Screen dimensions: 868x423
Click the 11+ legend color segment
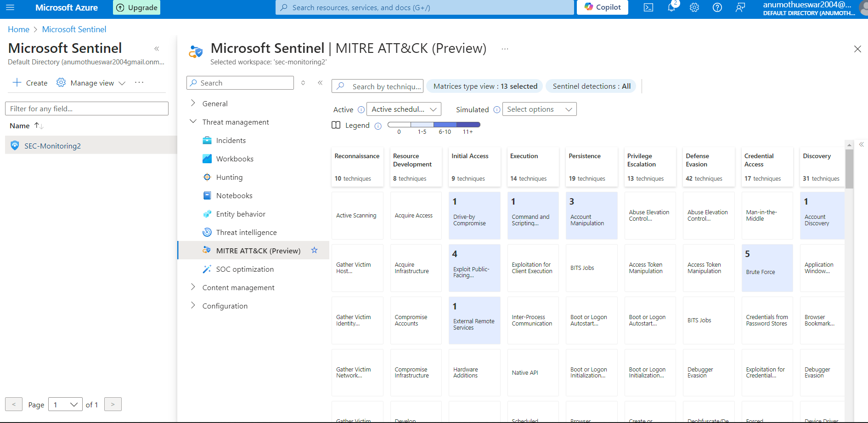click(468, 125)
